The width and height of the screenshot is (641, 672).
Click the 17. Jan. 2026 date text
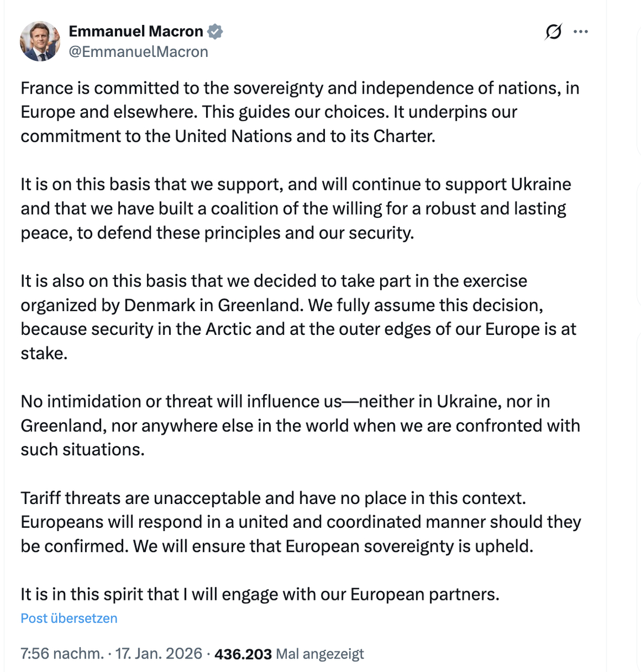158,654
